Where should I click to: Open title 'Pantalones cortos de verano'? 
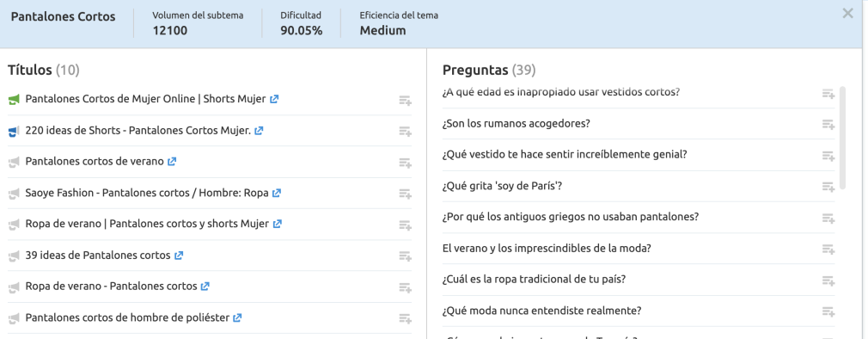tap(95, 162)
